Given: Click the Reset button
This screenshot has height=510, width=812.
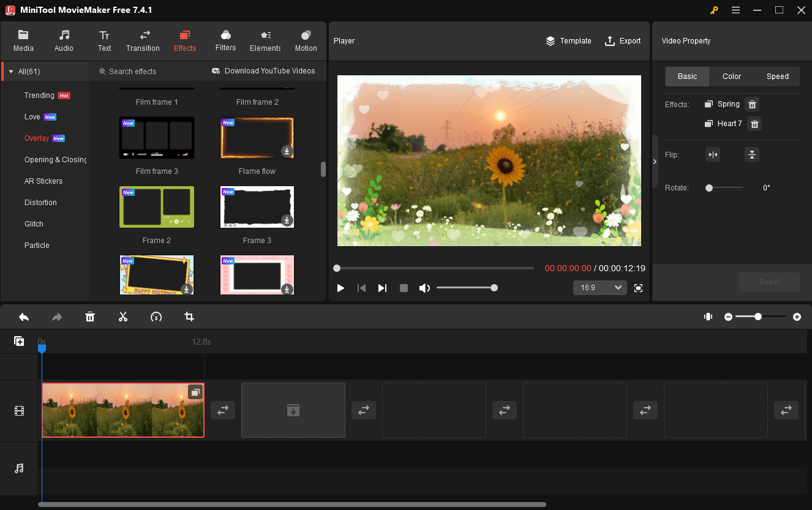Looking at the screenshot, I should point(769,282).
